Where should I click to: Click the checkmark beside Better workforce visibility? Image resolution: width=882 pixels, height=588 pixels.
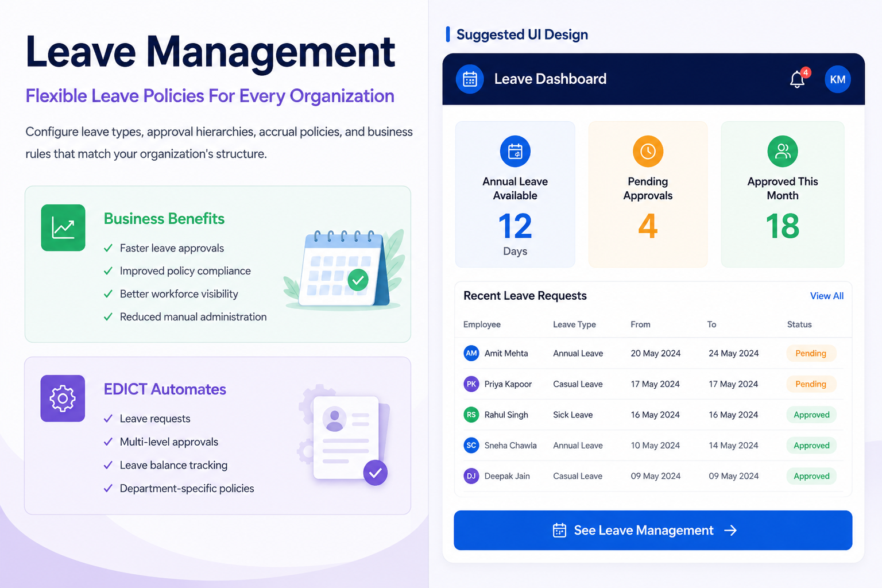(x=108, y=294)
